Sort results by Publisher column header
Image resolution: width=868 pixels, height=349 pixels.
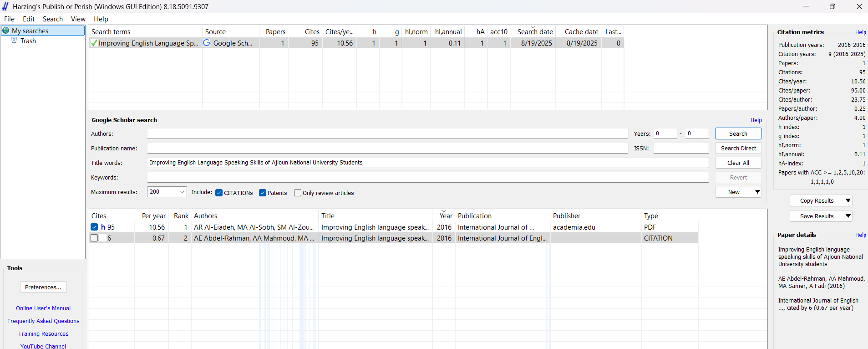coord(596,216)
